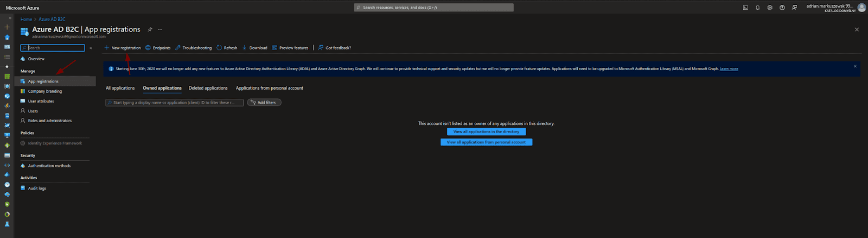Start a New registration

pos(123,48)
